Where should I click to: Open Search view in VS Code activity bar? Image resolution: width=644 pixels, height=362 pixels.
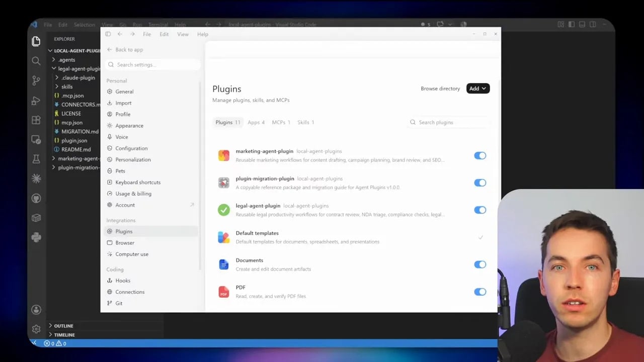coord(36,61)
